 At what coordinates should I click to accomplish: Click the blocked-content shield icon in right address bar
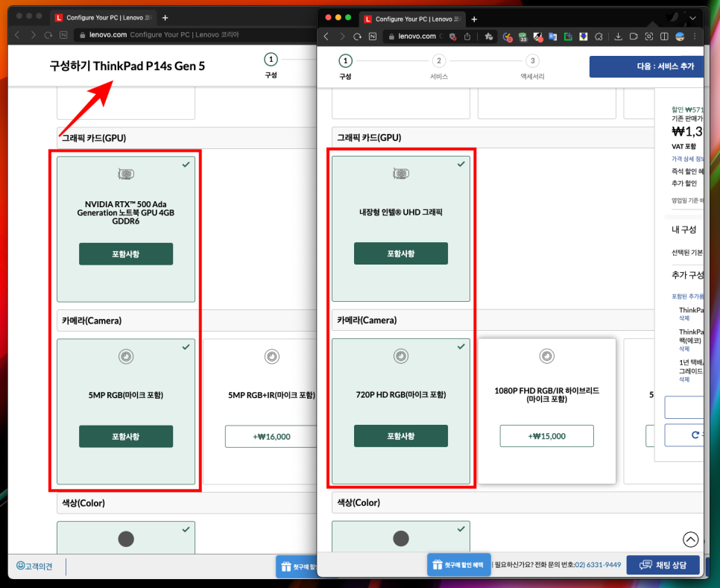tap(452, 37)
